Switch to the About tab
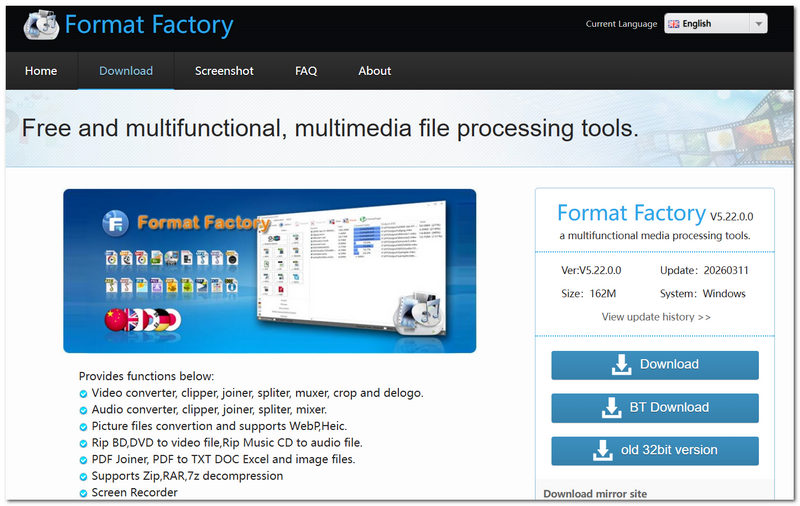 click(x=374, y=71)
